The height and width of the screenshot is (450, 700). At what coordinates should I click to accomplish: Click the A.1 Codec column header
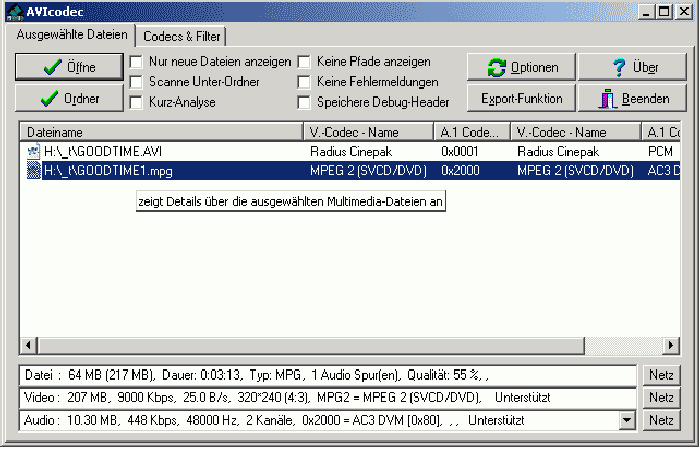[x=472, y=132]
